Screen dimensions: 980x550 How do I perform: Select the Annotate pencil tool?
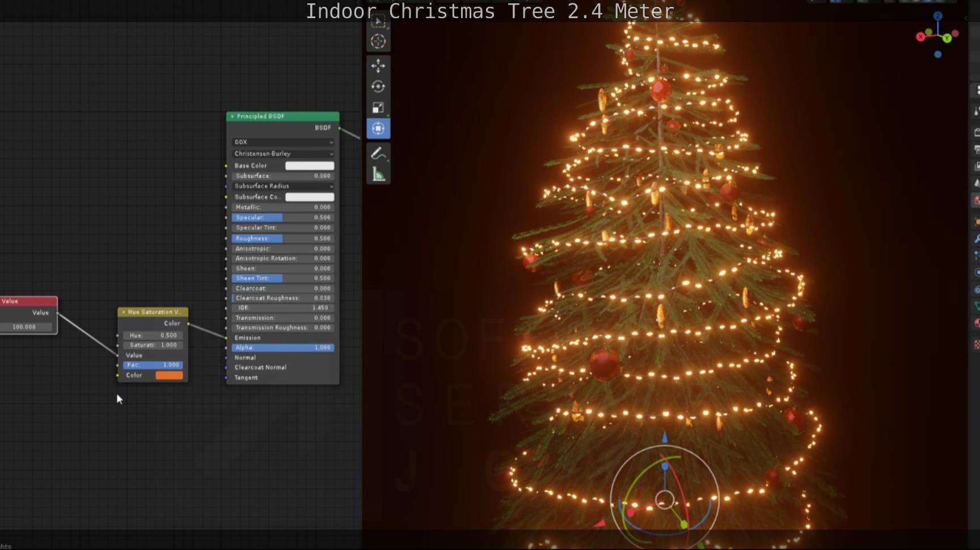click(378, 153)
